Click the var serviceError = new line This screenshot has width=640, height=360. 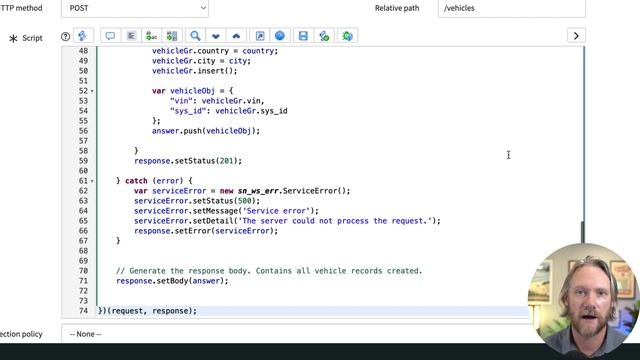[x=242, y=191]
